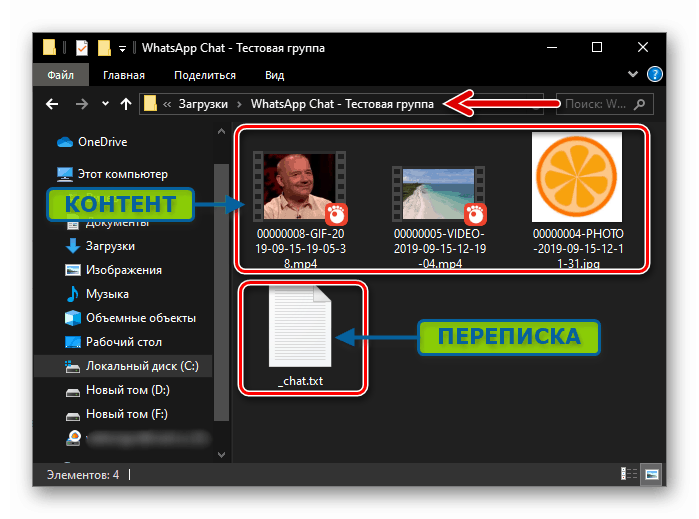699x519 pixels.
Task: Open Объемные объекты in the navigation pane
Action: pyautogui.click(x=141, y=318)
